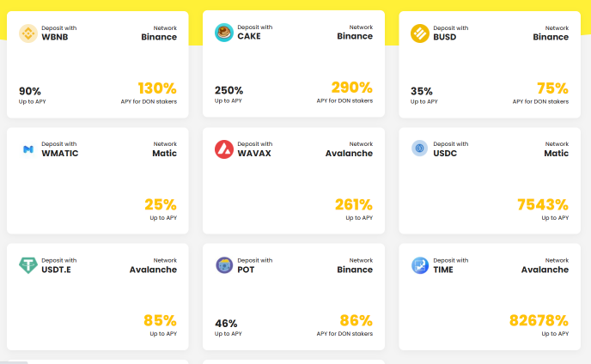Open the CAKE 290% APY card

click(294, 64)
